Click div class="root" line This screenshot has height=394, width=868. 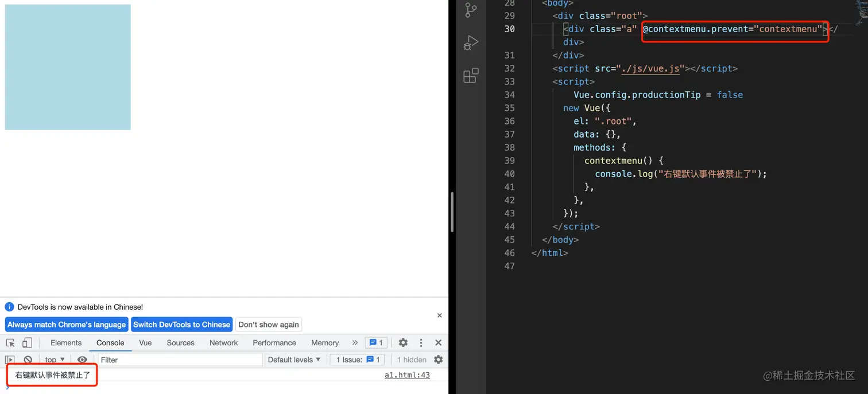600,15
